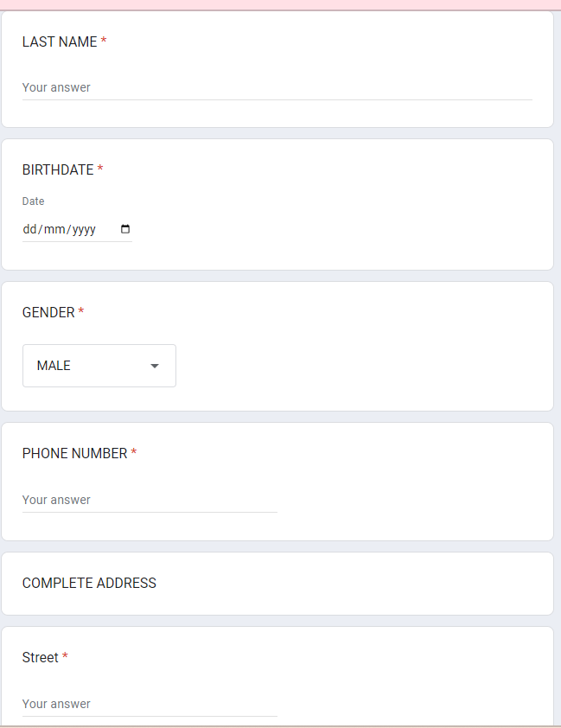Click the required asterisk beside BIRTHDATE

coord(100,169)
